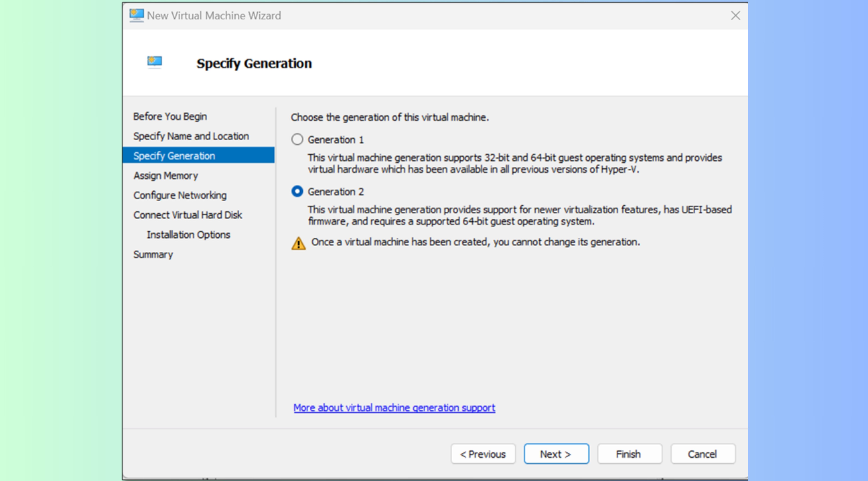Click 'Choose the generation of this virtual machine.' text

[390, 117]
